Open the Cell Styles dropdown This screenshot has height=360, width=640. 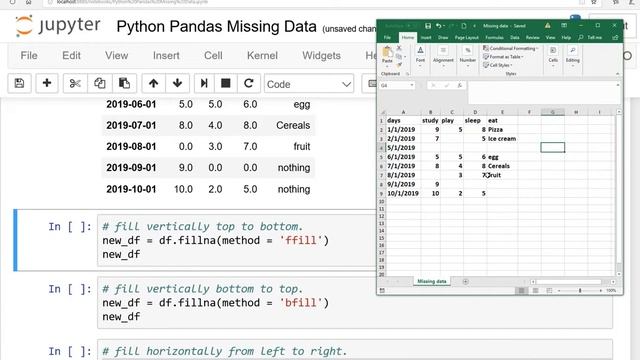click(498, 65)
